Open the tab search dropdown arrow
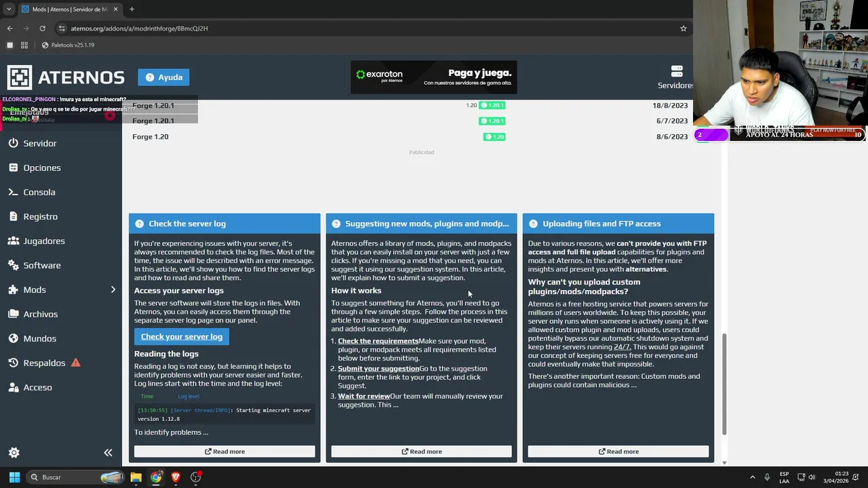This screenshot has height=488, width=868. click(x=9, y=9)
